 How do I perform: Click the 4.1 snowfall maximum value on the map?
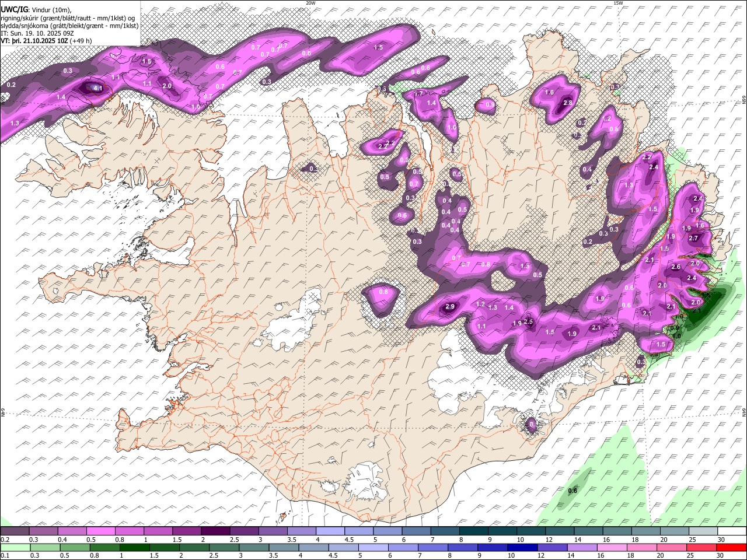[97, 89]
